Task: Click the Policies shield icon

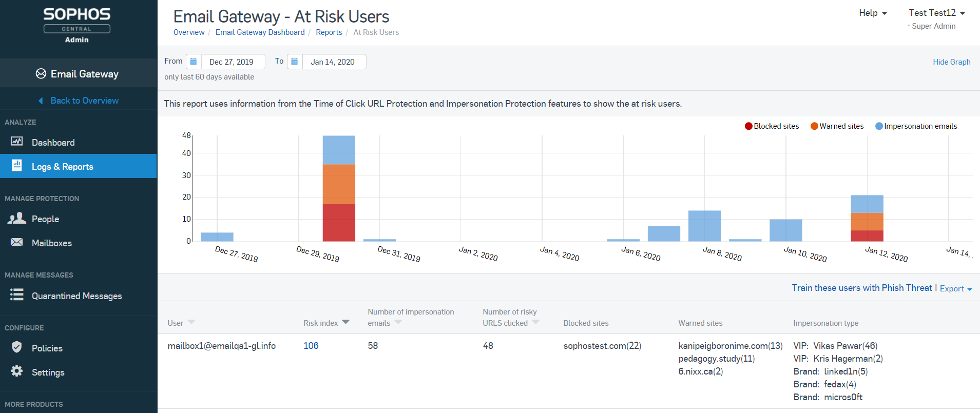Action: pos(17,347)
